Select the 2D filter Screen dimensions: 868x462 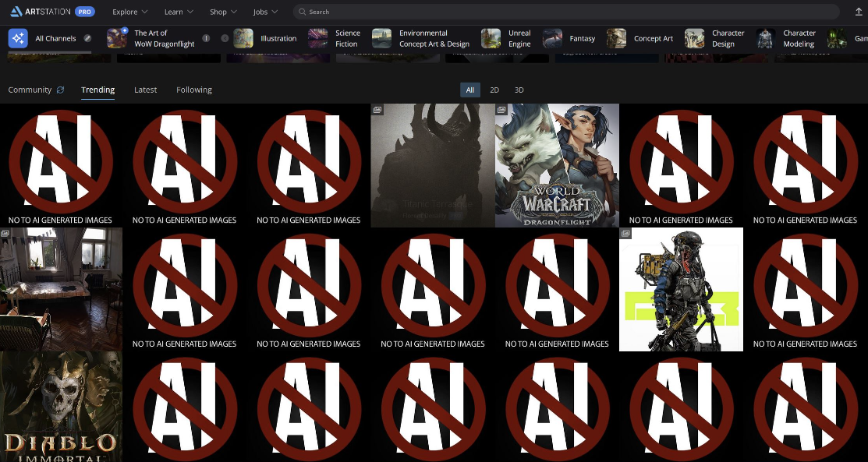coord(494,90)
